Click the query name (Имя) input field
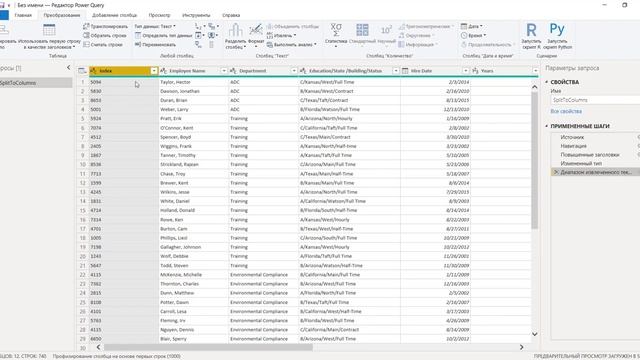Image resolution: width=640 pixels, height=360 pixels. click(x=595, y=100)
